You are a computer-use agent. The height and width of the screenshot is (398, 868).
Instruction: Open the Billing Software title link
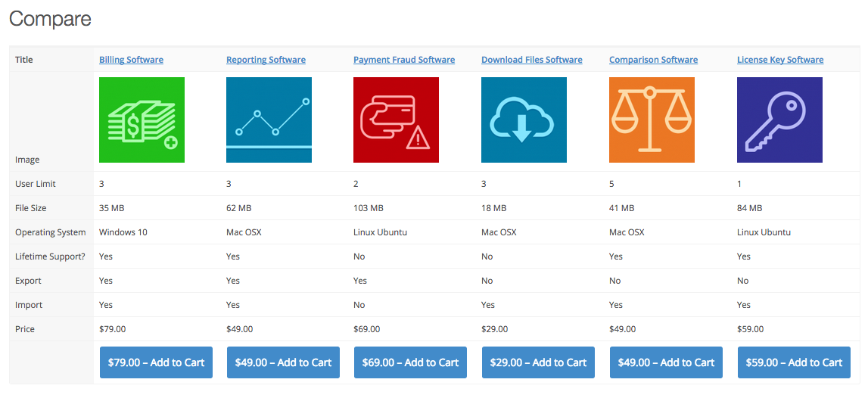click(x=131, y=60)
